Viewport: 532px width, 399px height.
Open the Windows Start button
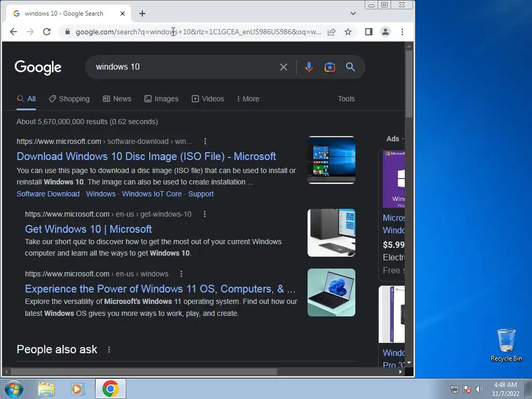point(14,389)
